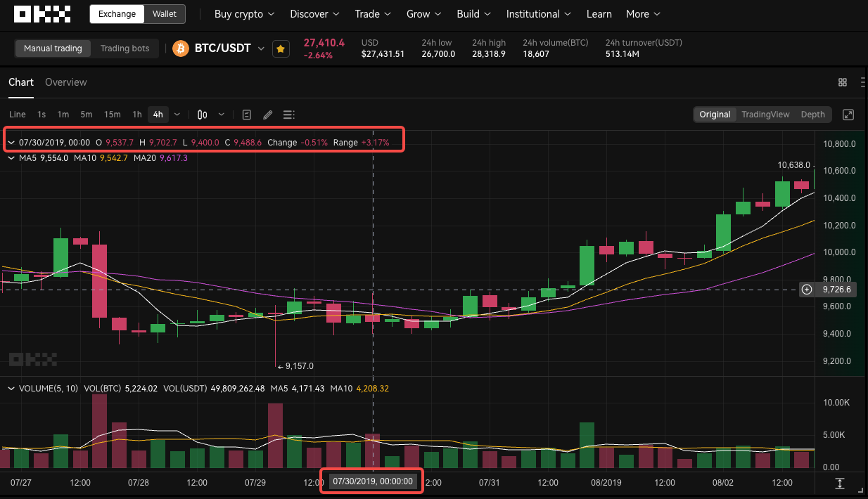Viewport: 868px width, 499px height.
Task: Expand chart to fullscreen
Action: click(x=848, y=115)
